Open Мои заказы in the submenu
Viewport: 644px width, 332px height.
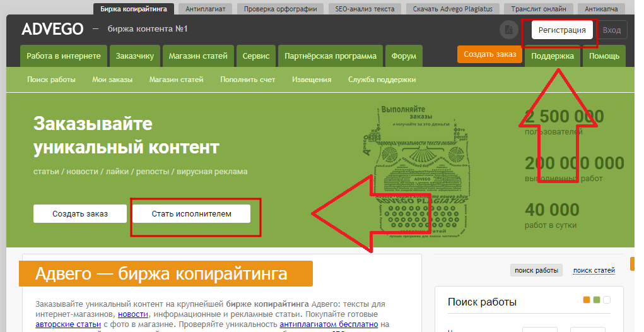click(x=112, y=80)
